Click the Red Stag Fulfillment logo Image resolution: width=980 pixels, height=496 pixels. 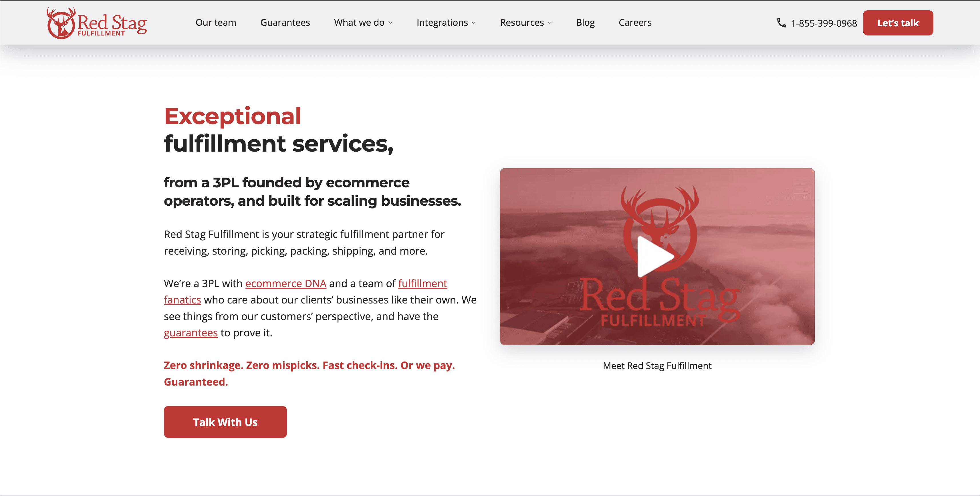(x=96, y=23)
